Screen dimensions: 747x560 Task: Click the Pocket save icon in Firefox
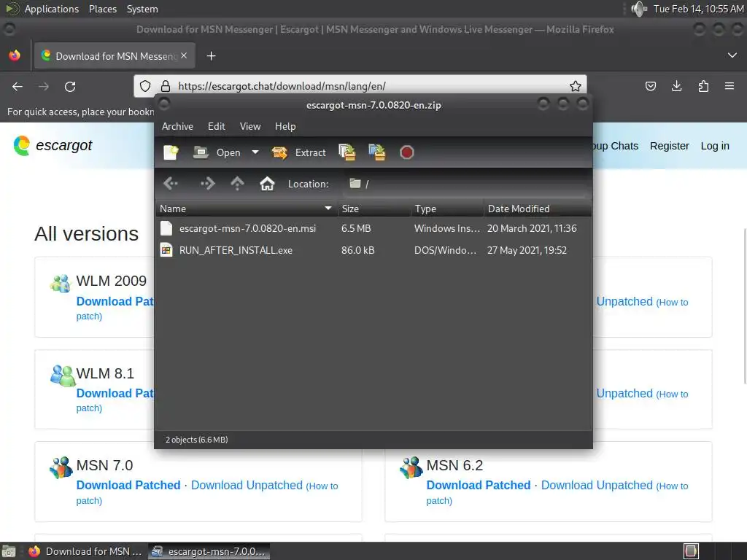pos(651,86)
